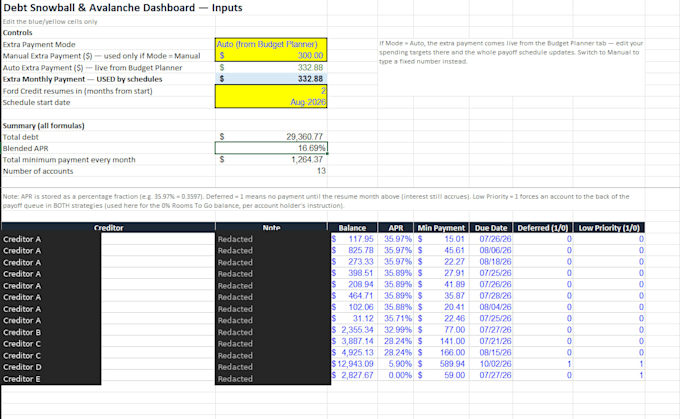Select the Creditor B balance 2,355.34
The height and width of the screenshot is (419, 680).
(x=352, y=330)
